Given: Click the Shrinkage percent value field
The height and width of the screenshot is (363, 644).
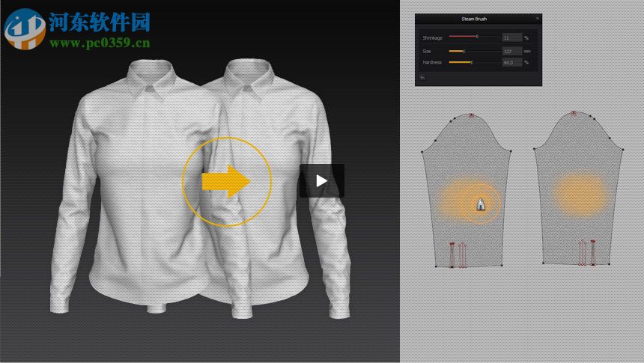Looking at the screenshot, I should tap(511, 37).
